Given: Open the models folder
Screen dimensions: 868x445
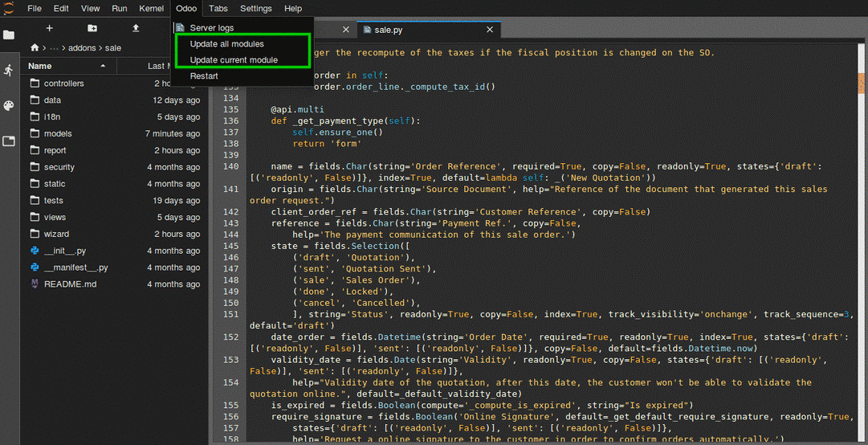Looking at the screenshot, I should (x=115, y=133).
